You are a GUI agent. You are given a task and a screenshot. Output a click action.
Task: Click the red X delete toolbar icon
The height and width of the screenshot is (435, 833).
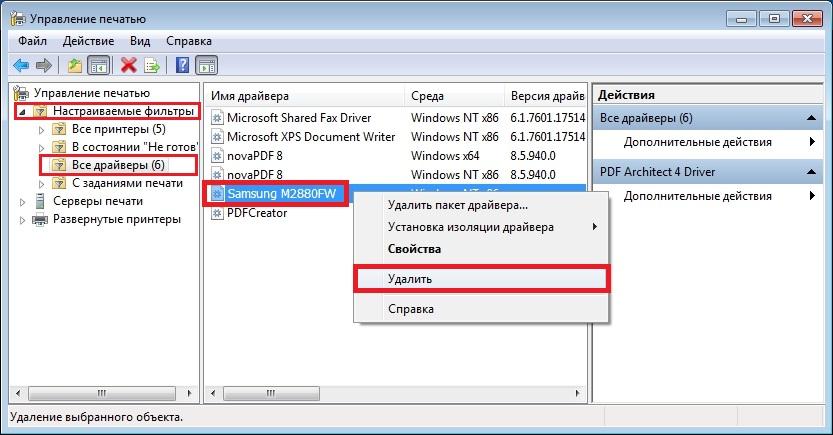coord(128,66)
